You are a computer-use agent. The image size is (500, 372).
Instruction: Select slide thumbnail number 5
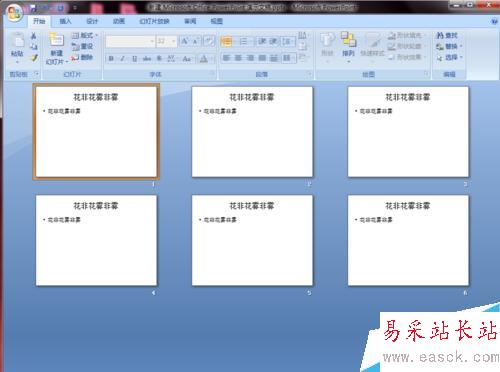pos(252,240)
